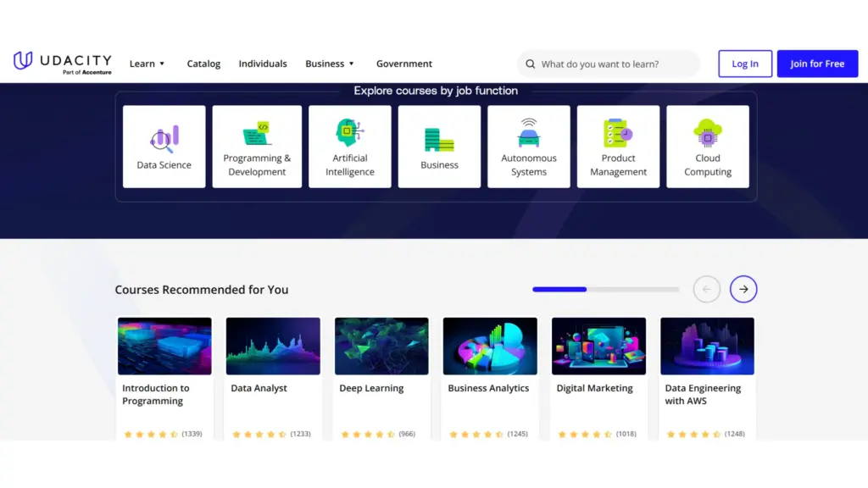This screenshot has width=868, height=488.
Task: Go to next recommended courses arrow
Action: point(743,290)
